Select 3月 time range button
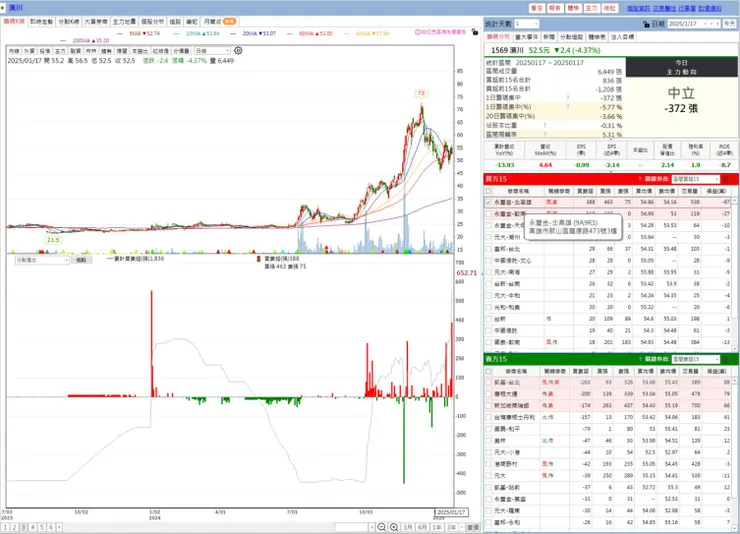 click(408, 527)
